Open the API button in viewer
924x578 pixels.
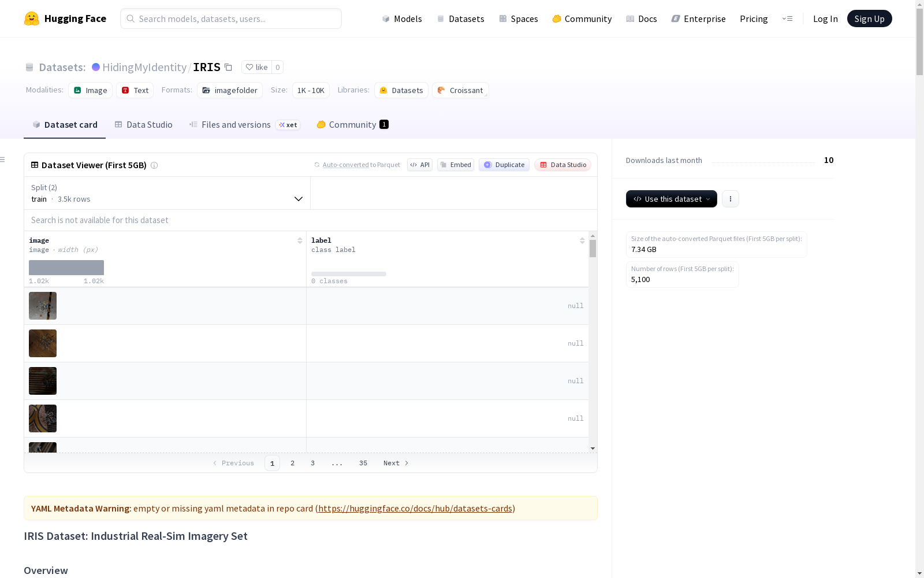click(x=420, y=165)
